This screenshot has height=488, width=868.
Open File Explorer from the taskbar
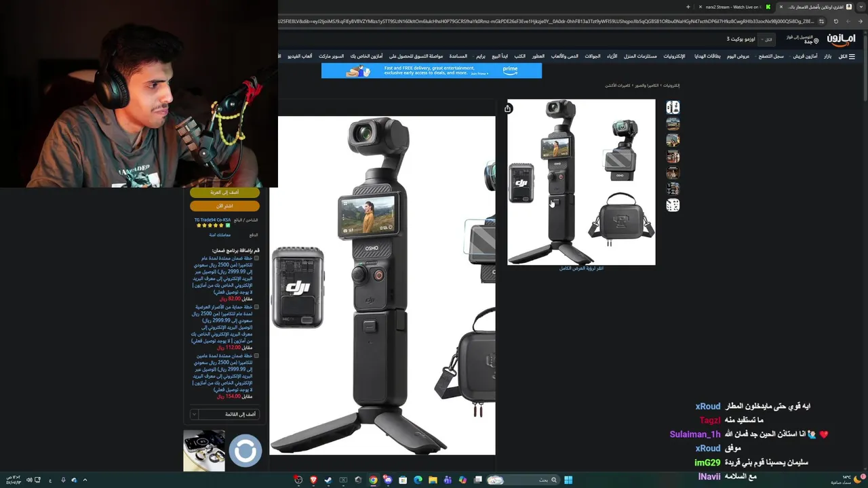coord(433,480)
